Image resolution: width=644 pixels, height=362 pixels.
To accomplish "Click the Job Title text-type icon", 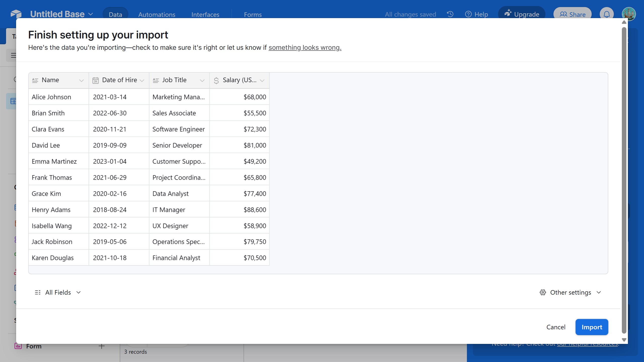I will [156, 80].
